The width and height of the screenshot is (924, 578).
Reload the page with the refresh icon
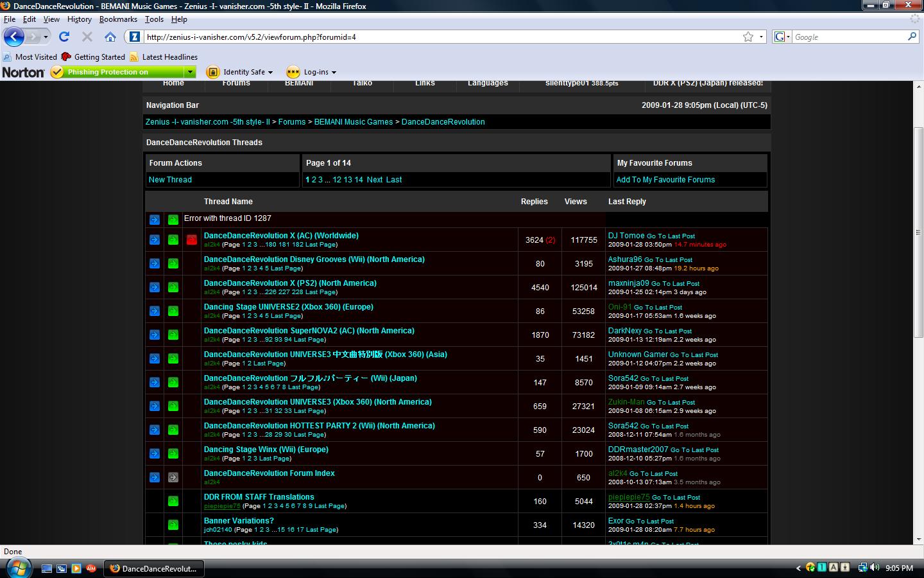pos(64,37)
